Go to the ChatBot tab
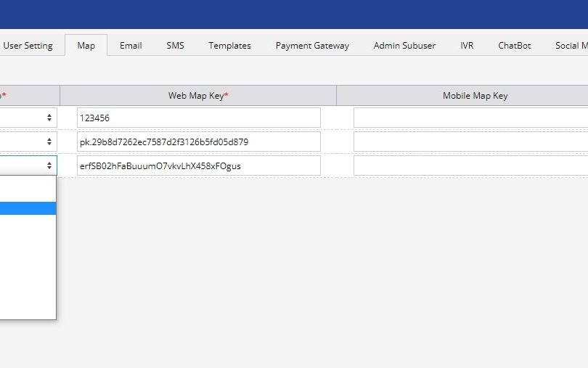This screenshot has width=588, height=368. 514,46
